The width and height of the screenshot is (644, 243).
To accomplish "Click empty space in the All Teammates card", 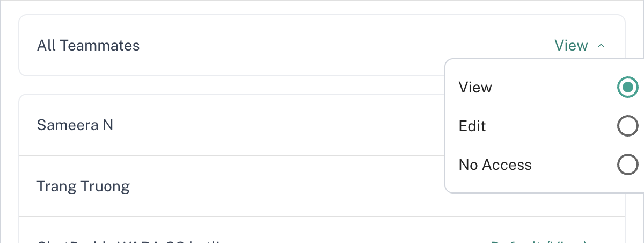I will [x=322, y=46].
